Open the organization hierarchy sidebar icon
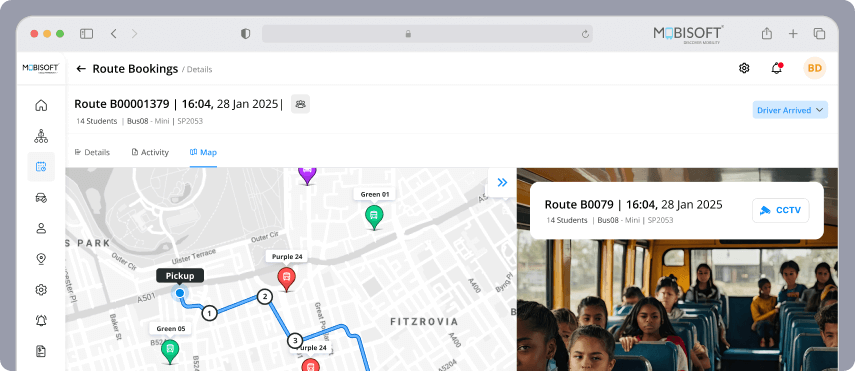Viewport: 855px width, 371px height. 41,136
